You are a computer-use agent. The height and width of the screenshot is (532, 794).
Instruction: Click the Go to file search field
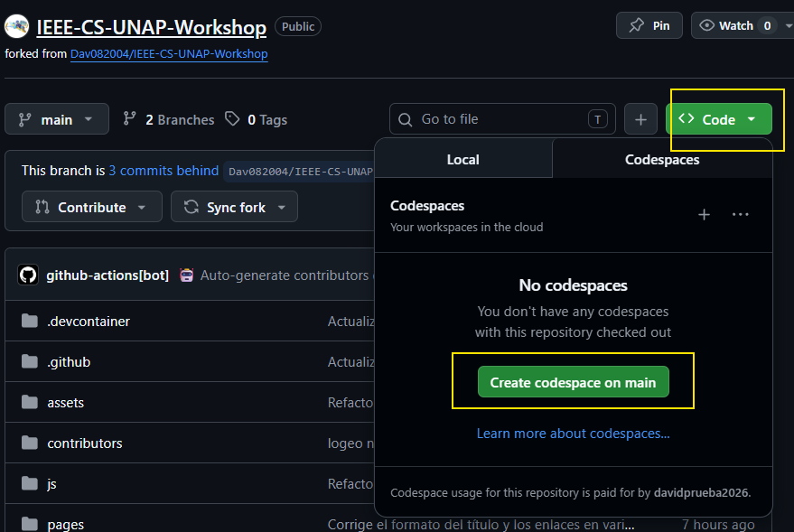[502, 119]
